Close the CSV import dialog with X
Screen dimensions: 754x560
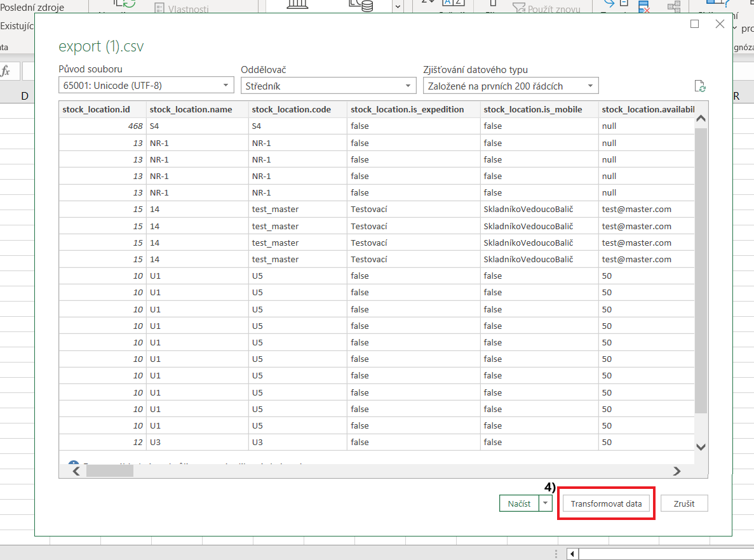pos(720,24)
